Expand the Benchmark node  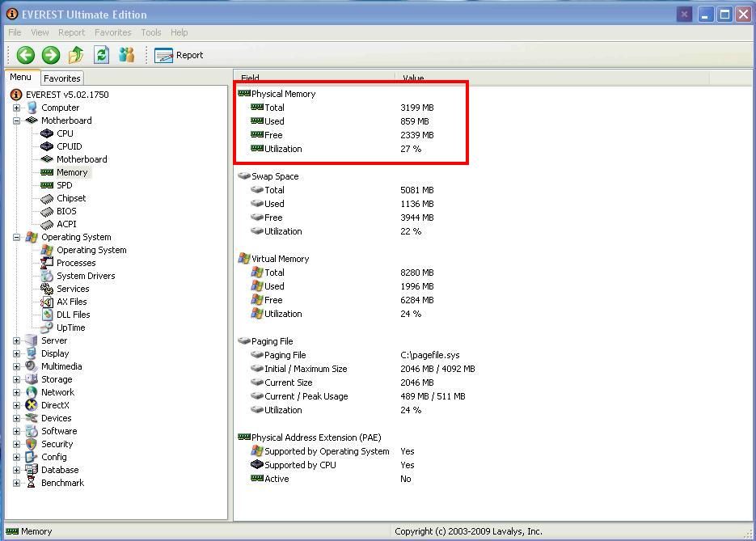16,483
